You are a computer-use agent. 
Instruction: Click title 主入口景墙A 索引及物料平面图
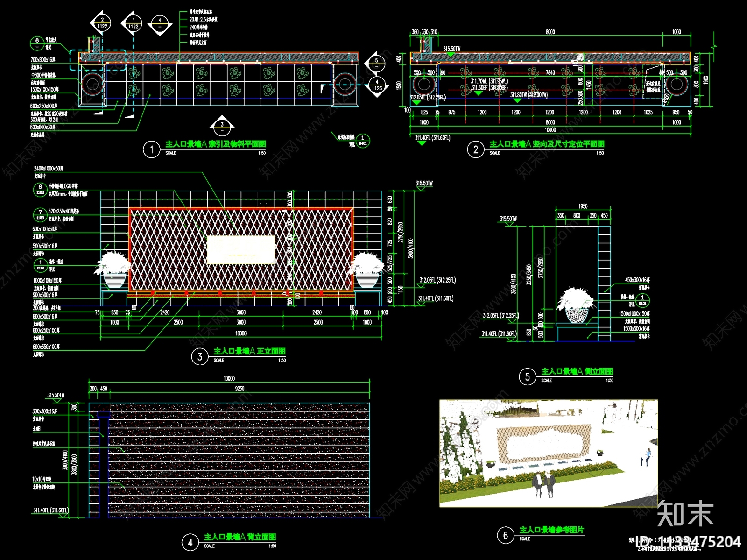(x=216, y=144)
